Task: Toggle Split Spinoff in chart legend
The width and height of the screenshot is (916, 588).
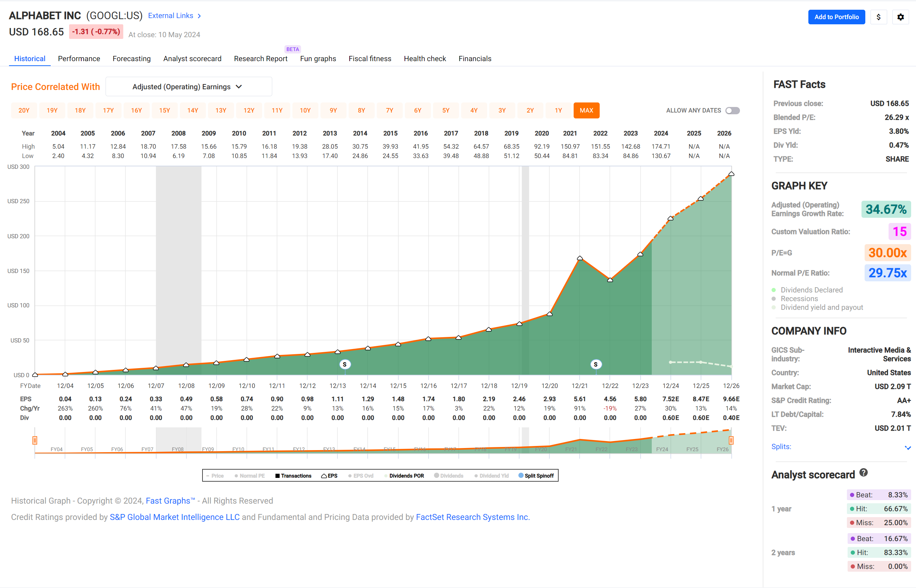Action: (x=536, y=476)
